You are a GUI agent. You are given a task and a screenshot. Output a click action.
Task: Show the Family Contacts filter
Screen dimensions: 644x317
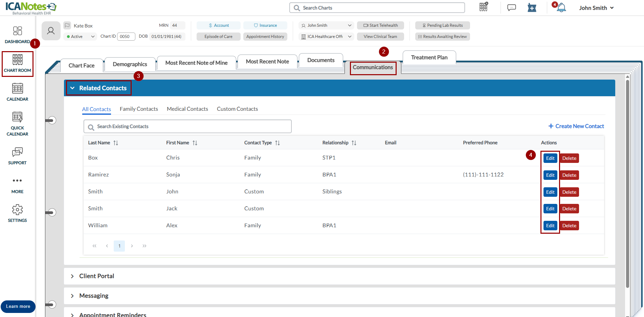pos(139,109)
